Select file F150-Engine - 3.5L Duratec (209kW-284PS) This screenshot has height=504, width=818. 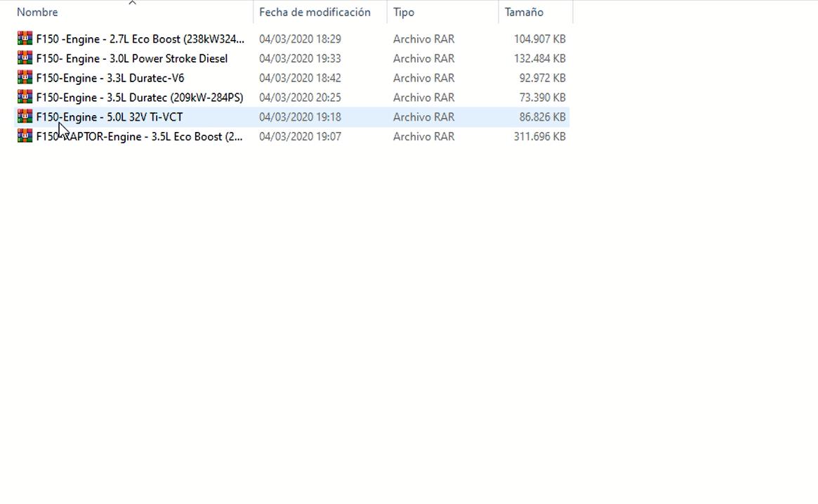coord(140,98)
